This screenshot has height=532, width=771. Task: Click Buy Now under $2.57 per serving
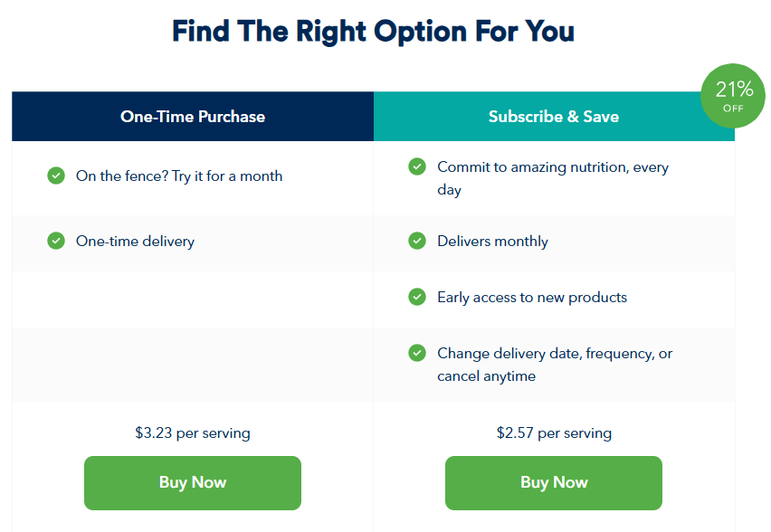[x=554, y=483]
